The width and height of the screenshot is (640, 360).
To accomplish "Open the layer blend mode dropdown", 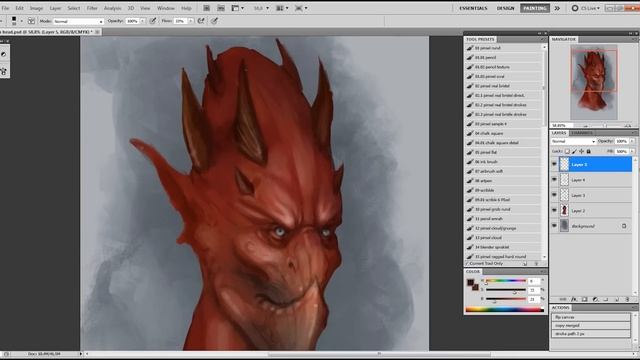I will (573, 141).
